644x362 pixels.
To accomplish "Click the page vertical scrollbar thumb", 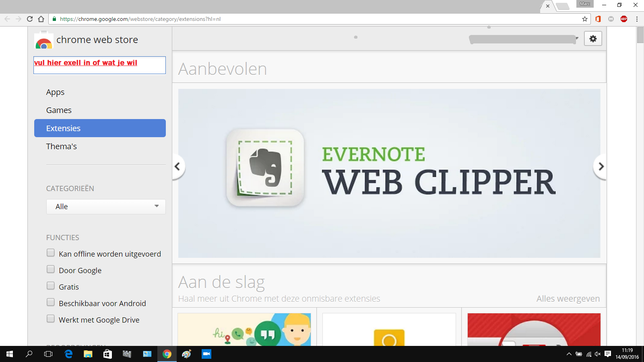I will click(640, 35).
